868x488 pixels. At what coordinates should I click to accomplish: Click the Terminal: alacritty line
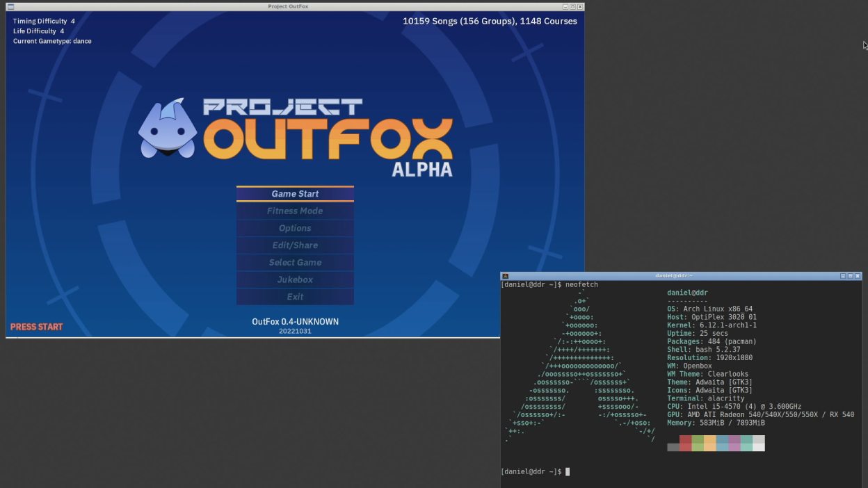tap(706, 399)
